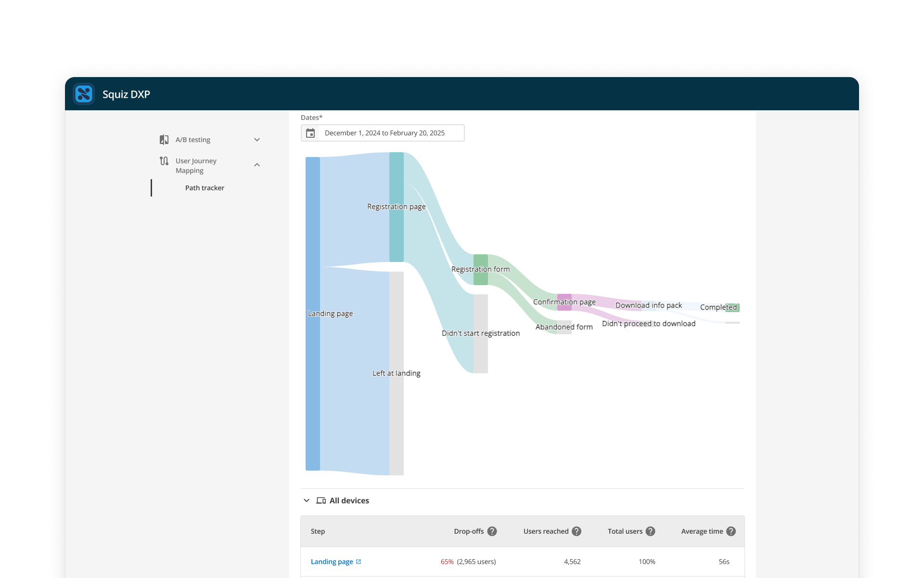Image resolution: width=924 pixels, height=578 pixels.
Task: Click the Completed green node
Action: coord(732,307)
